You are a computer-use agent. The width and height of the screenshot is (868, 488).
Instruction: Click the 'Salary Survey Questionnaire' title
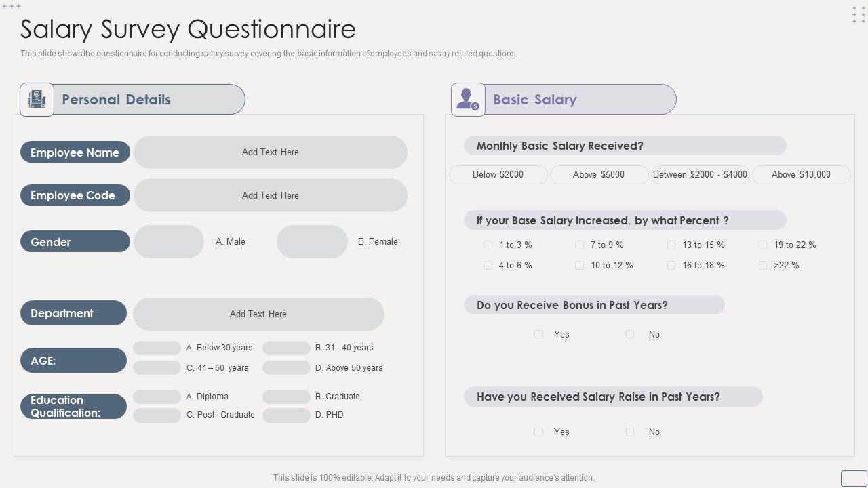[x=188, y=29]
